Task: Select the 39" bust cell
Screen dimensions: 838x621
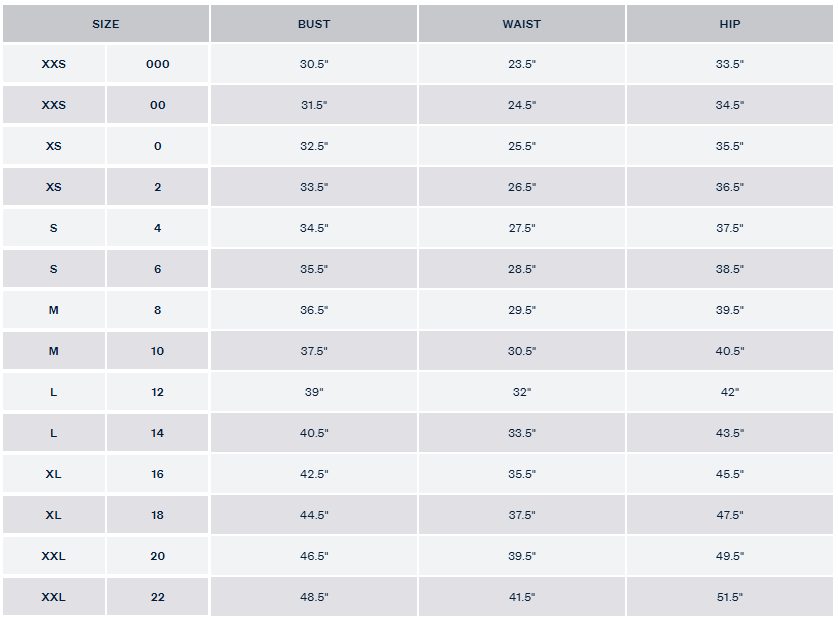Action: pos(314,392)
